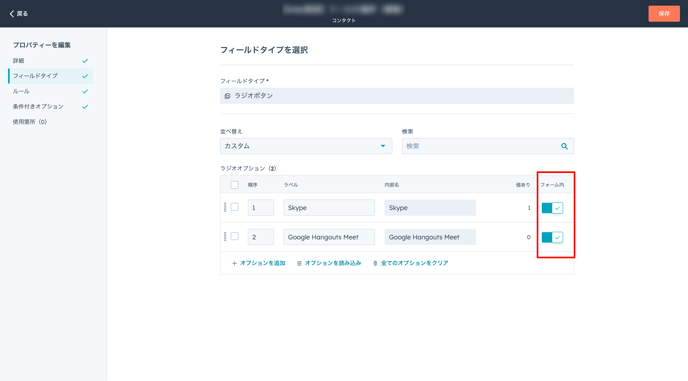The width and height of the screenshot is (688, 381).
Task: Edit the Skype label field
Action: click(x=329, y=208)
